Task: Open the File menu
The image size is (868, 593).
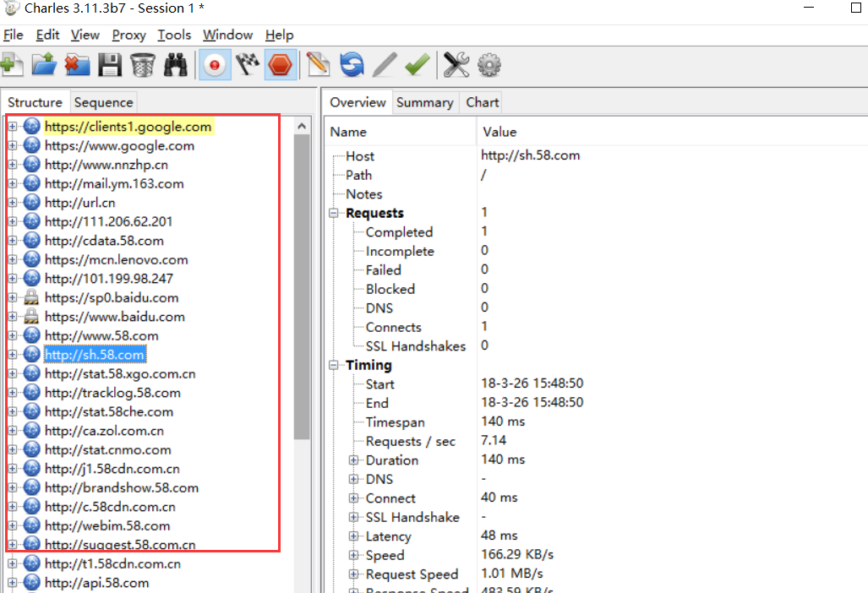Action: 14,35
